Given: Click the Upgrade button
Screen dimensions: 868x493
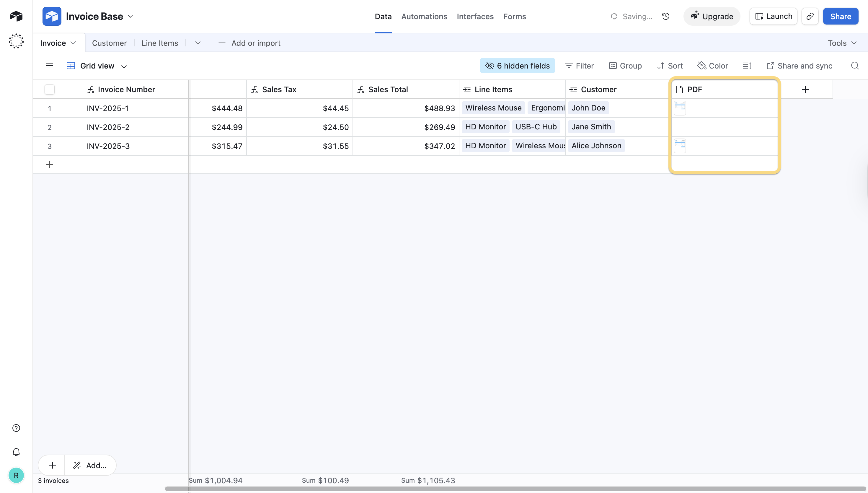Looking at the screenshot, I should tap(712, 16).
